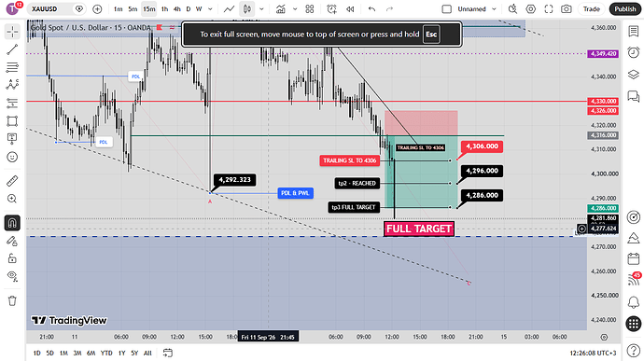Open the user profile avatar menu
The width and height of the screenshot is (644, 361).
tap(12, 8)
